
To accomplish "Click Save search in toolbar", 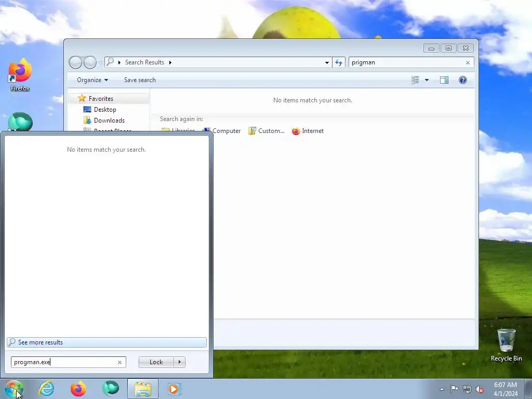I will coord(140,80).
